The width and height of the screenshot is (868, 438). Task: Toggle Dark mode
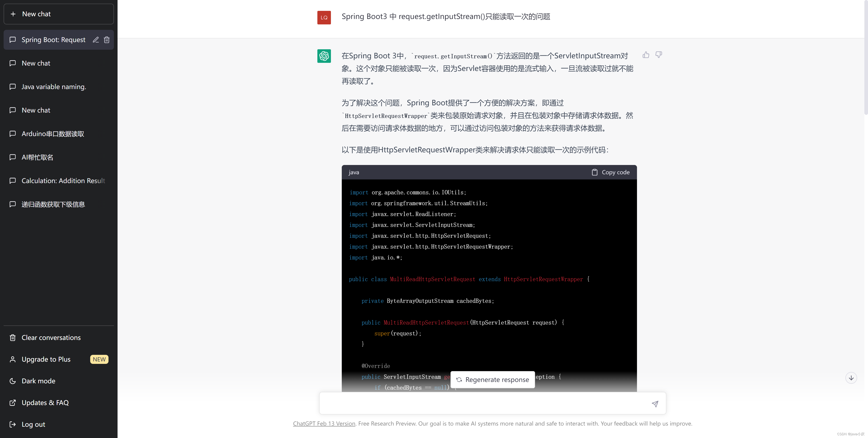(38, 381)
